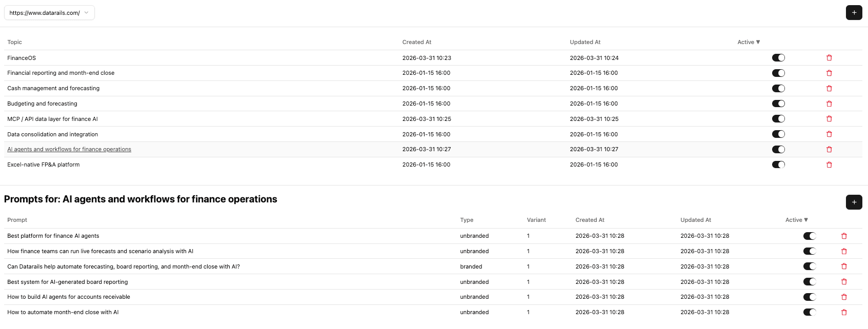
Task: Delete the Budgeting and forecasting topic
Action: pos(829,104)
